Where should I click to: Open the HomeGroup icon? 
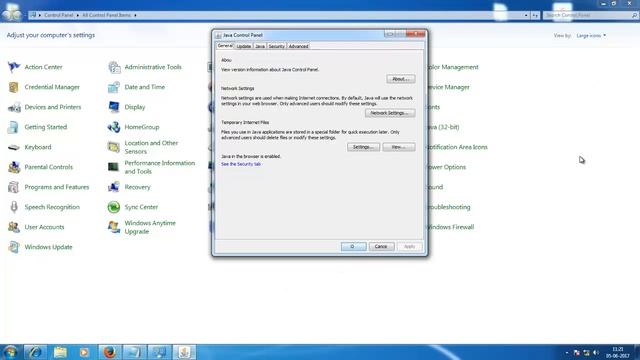[114, 127]
